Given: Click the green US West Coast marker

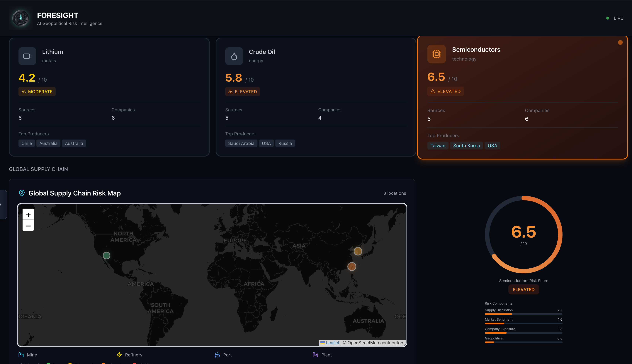Looking at the screenshot, I should [x=106, y=255].
